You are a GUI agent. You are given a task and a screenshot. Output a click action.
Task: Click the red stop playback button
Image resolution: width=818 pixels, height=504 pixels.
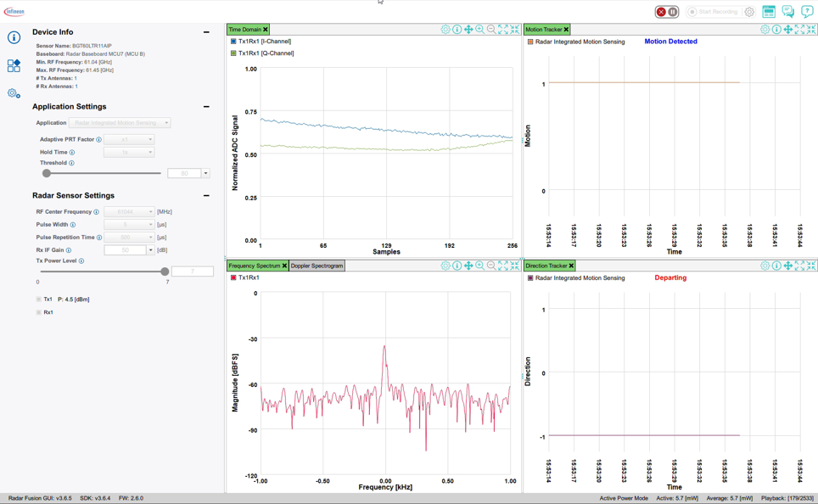(x=661, y=12)
